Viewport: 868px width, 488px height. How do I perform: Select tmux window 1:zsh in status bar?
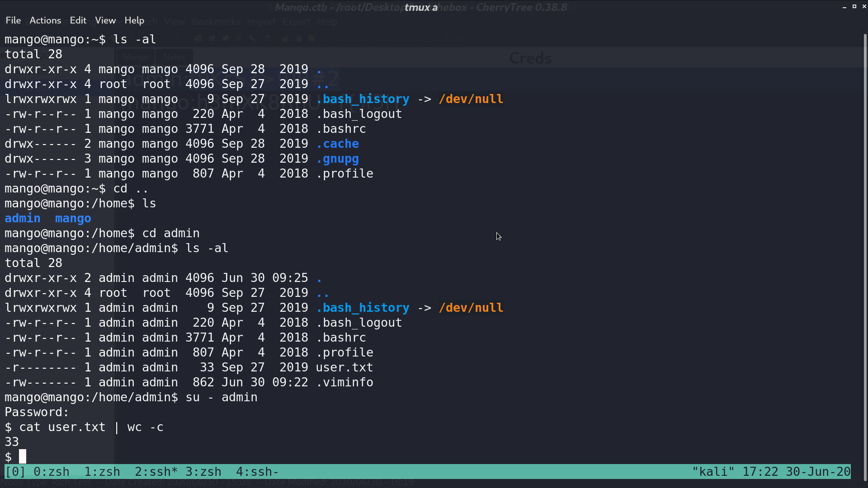point(102,472)
